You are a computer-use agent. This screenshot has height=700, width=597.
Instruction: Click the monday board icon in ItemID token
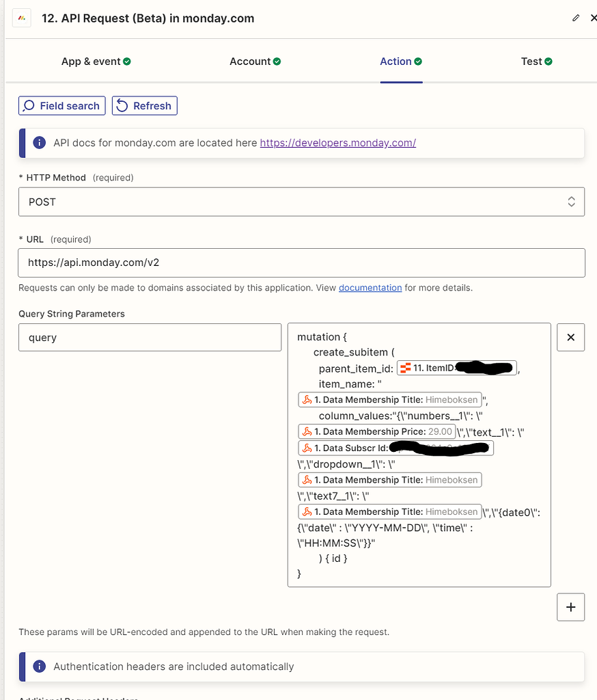406,368
